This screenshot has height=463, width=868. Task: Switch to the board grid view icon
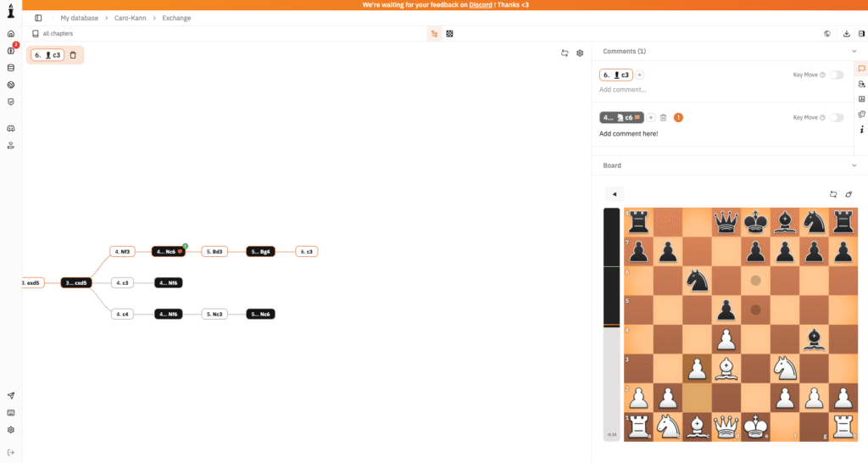449,34
